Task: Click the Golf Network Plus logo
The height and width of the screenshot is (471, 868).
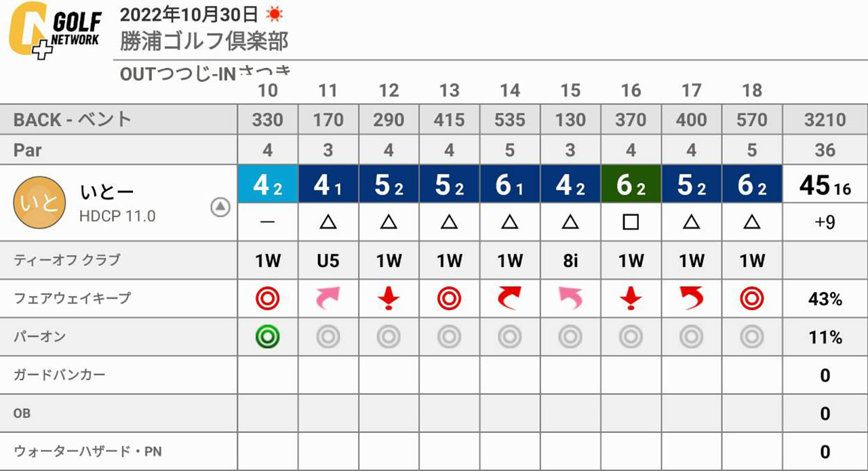Action: click(55, 31)
